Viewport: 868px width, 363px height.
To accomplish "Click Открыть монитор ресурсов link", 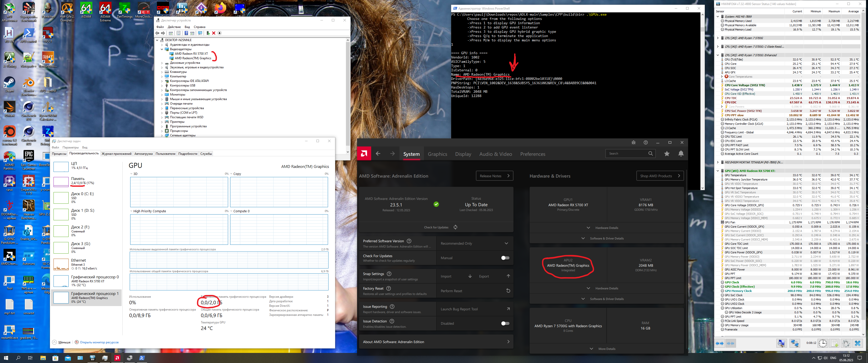I will pos(99,342).
